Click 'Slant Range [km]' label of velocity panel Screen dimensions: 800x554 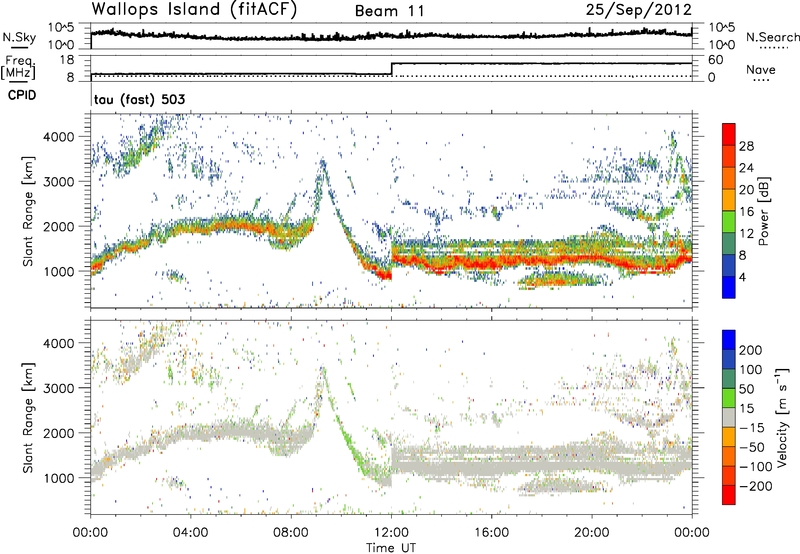(28, 417)
